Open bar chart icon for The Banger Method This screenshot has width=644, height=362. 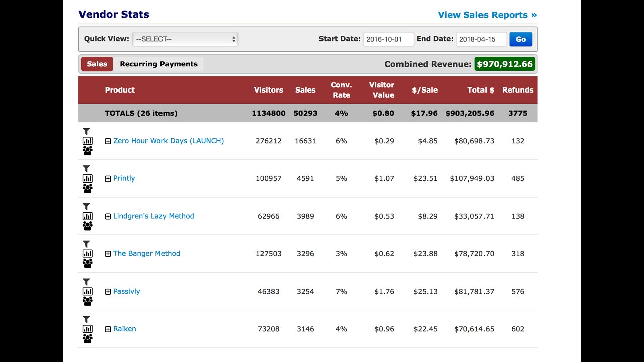coord(87,254)
